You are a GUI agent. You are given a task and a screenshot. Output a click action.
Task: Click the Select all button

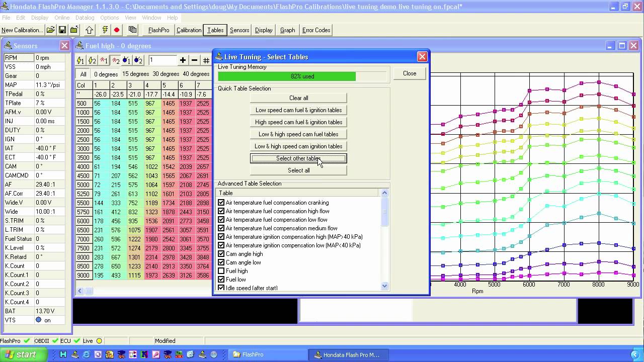tap(298, 170)
